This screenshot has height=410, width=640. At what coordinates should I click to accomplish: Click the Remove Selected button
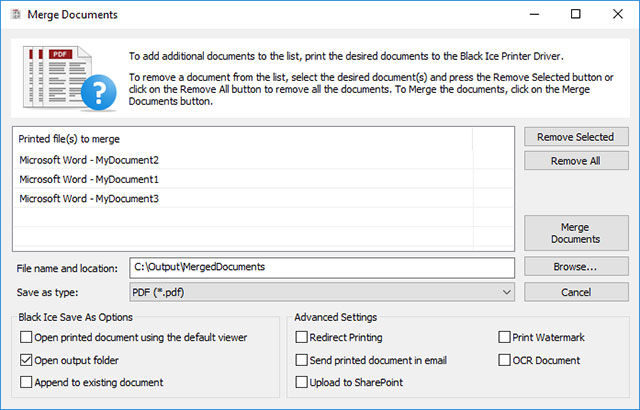[x=576, y=137]
